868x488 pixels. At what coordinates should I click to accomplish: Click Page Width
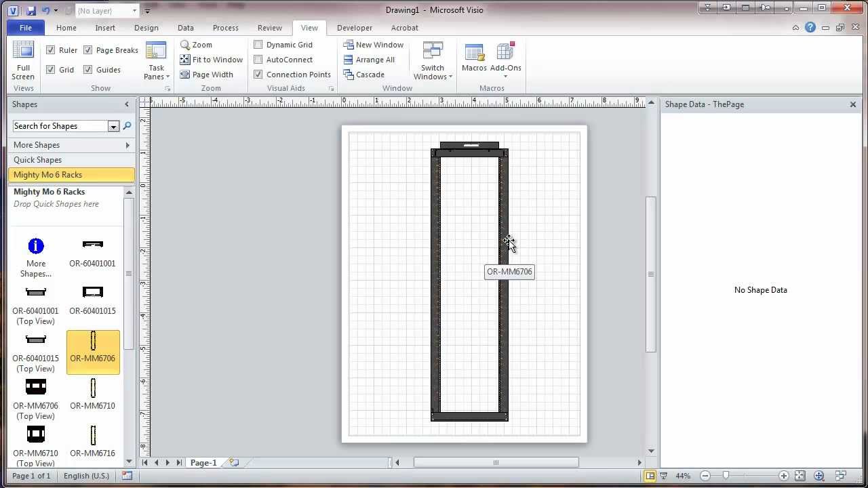(x=207, y=75)
